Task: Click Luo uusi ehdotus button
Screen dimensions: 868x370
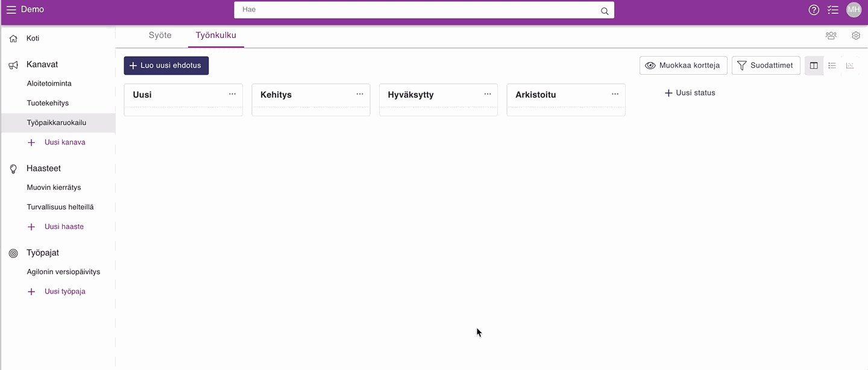Action: 166,66
